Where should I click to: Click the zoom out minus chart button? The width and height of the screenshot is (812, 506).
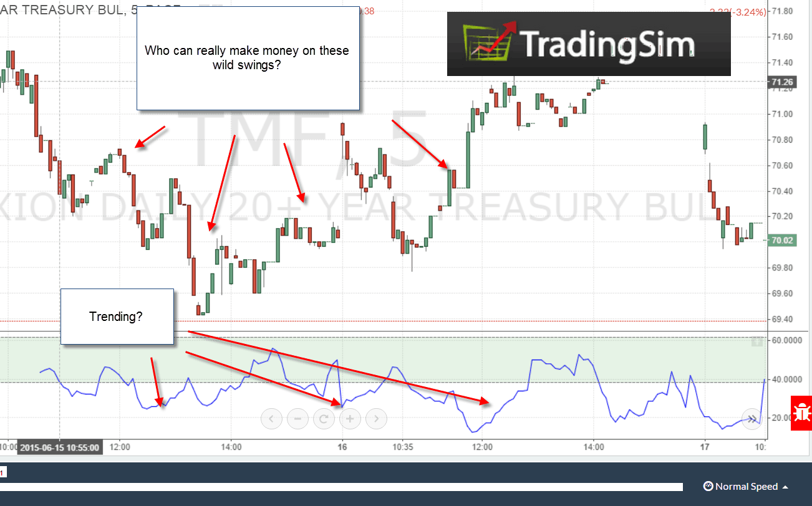pyautogui.click(x=297, y=419)
